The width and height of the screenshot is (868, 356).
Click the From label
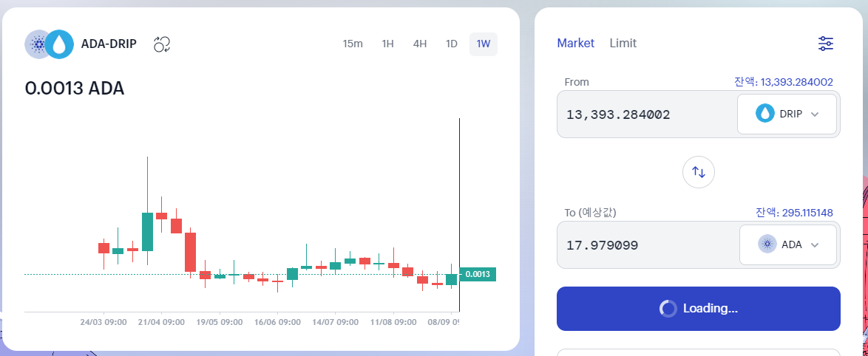[577, 82]
